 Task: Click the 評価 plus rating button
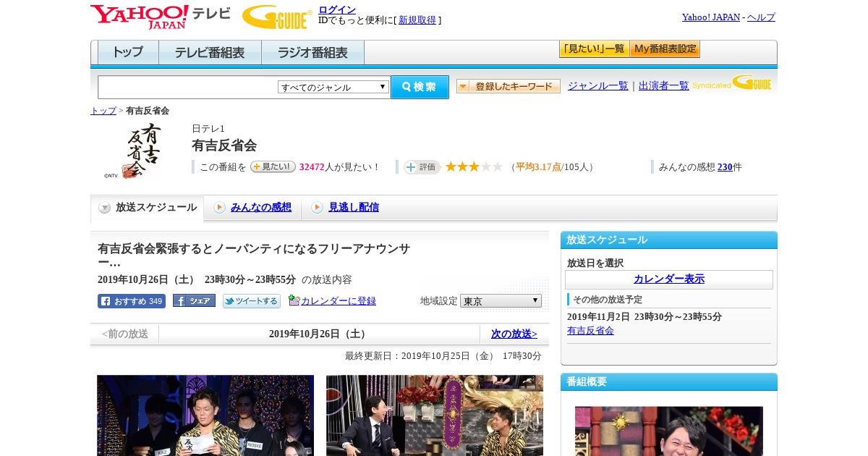pyautogui.click(x=422, y=167)
